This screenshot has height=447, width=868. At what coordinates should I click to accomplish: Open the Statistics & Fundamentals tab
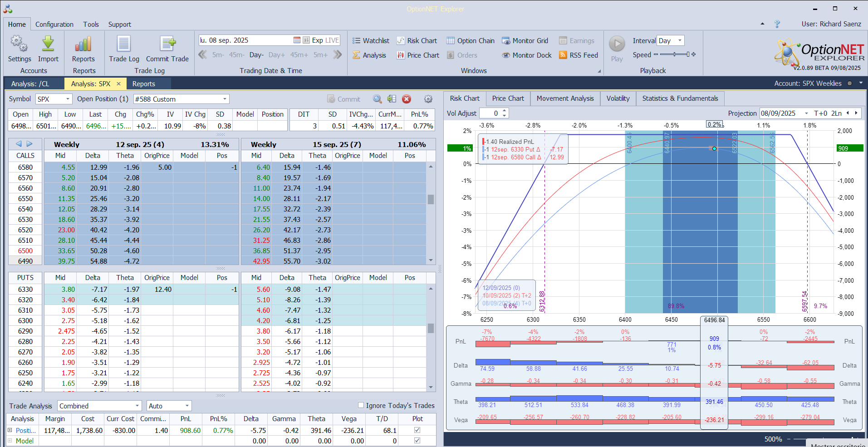pos(680,98)
